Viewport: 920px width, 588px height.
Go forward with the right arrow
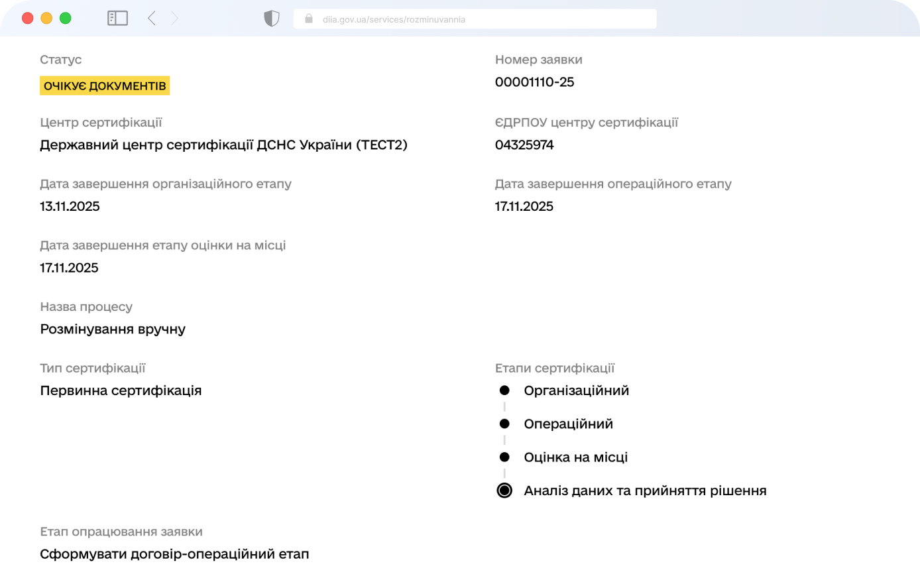[x=174, y=19]
